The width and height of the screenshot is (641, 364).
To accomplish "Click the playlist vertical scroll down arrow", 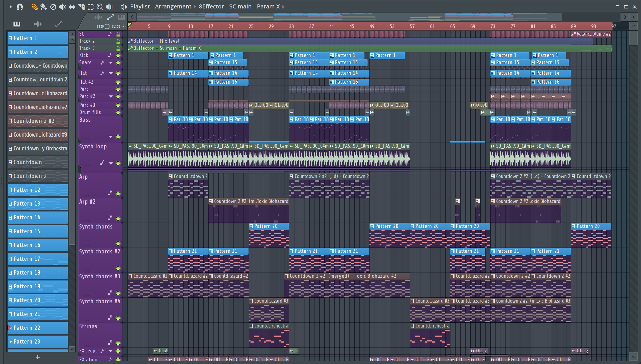I will [633, 357].
